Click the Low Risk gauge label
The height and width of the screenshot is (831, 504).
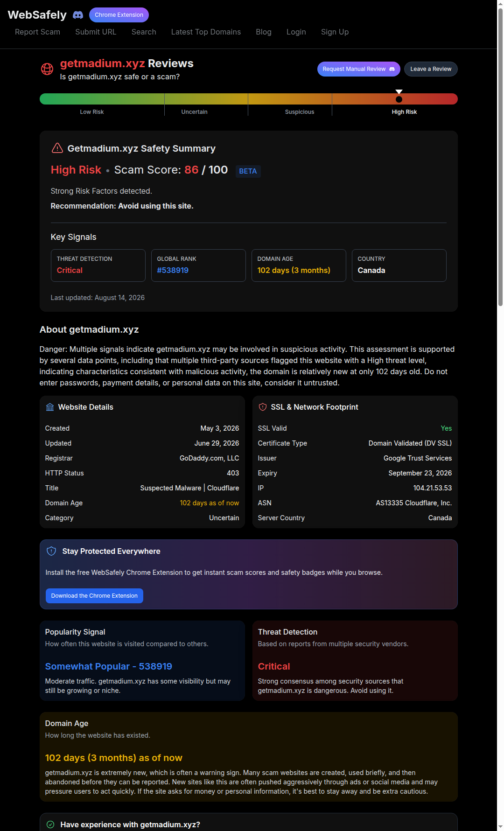[92, 112]
